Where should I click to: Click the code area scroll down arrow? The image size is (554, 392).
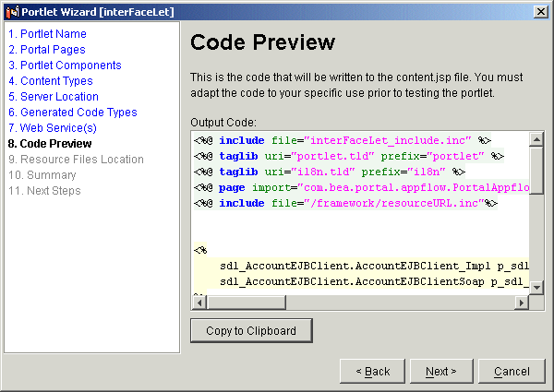click(x=536, y=287)
